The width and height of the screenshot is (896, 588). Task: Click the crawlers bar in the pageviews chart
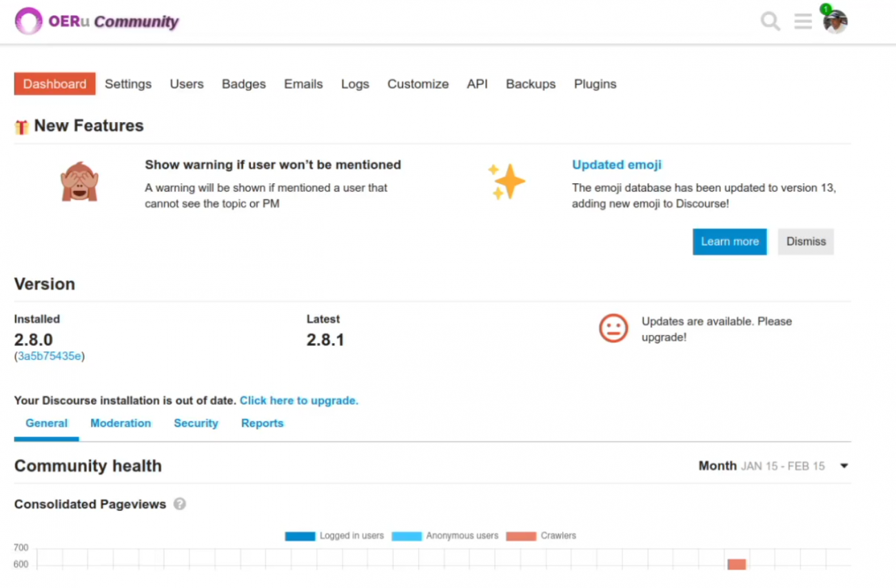click(737, 565)
